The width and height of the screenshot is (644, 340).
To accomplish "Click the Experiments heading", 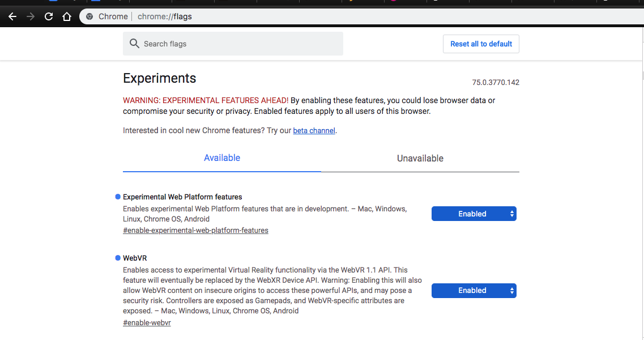I will coord(159,78).
